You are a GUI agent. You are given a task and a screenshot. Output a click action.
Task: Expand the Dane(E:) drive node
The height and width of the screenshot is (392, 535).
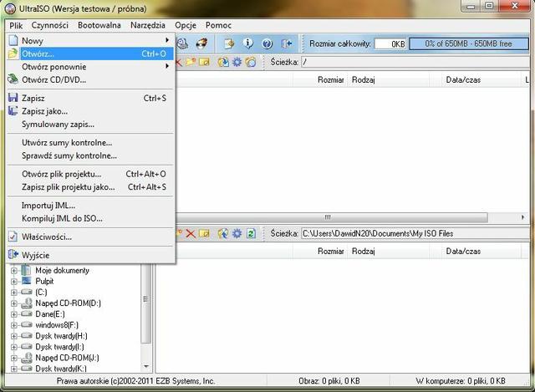(14, 314)
